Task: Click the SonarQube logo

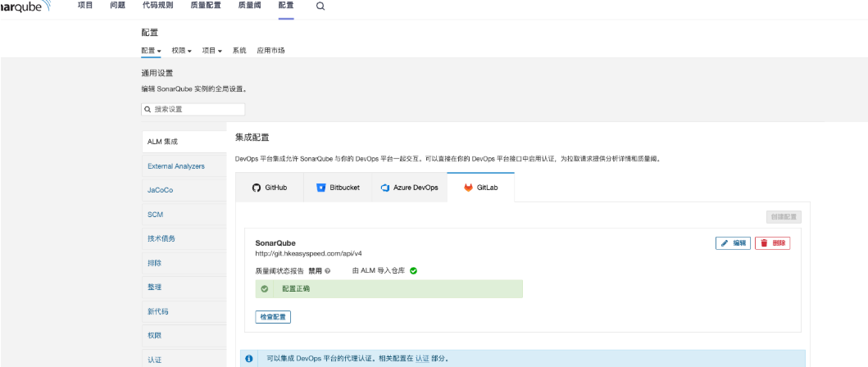Action: tap(25, 7)
